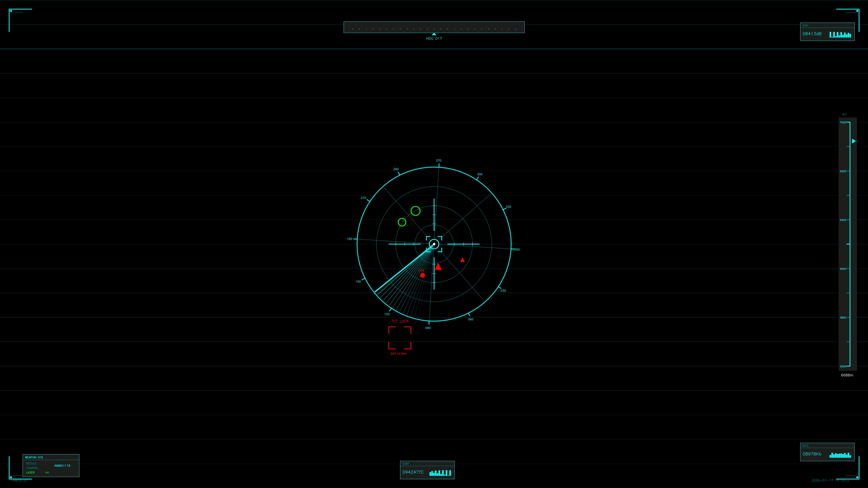This screenshot has width=868, height=488.
Task: Click the larger green circle contact
Action: [415, 211]
